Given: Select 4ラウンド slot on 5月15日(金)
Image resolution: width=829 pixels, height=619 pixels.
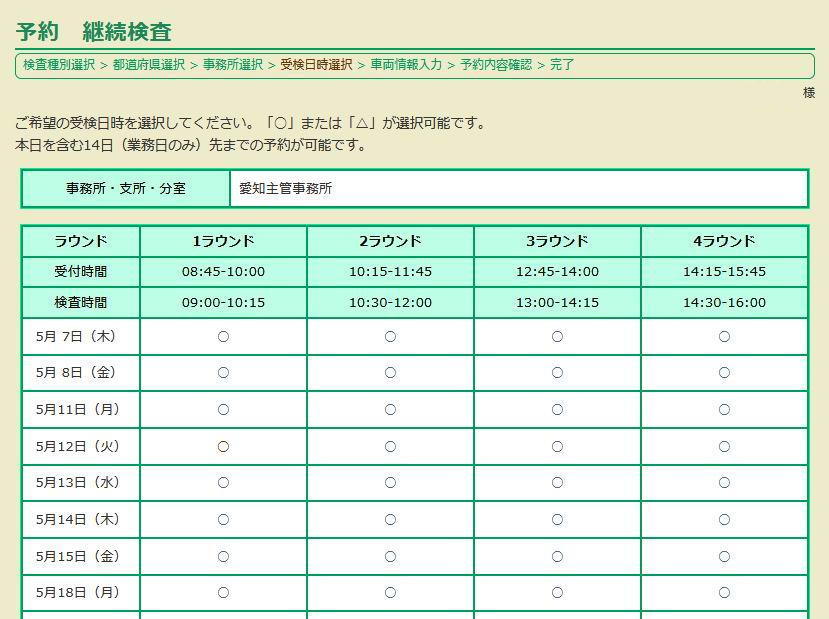Looking at the screenshot, I should pyautogui.click(x=724, y=557).
